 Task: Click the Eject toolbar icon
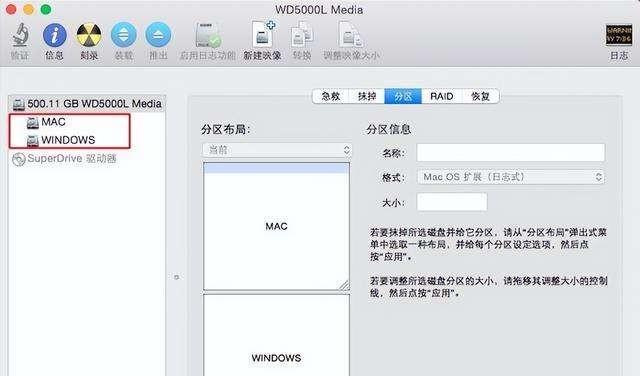(x=158, y=35)
